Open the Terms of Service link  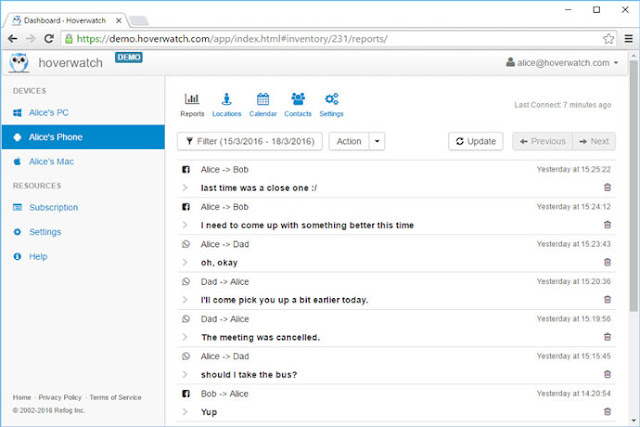click(x=116, y=397)
